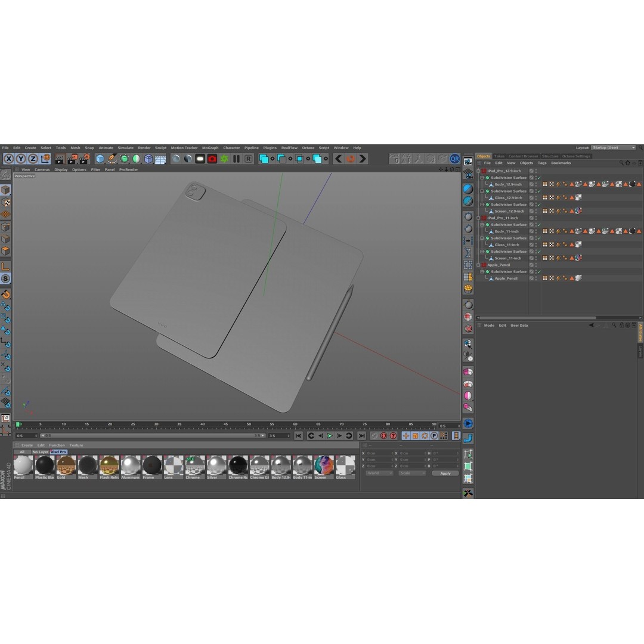Collapse the iPad_Pro_11-inch group
Viewport: 644px width, 644px height.
tap(478, 218)
